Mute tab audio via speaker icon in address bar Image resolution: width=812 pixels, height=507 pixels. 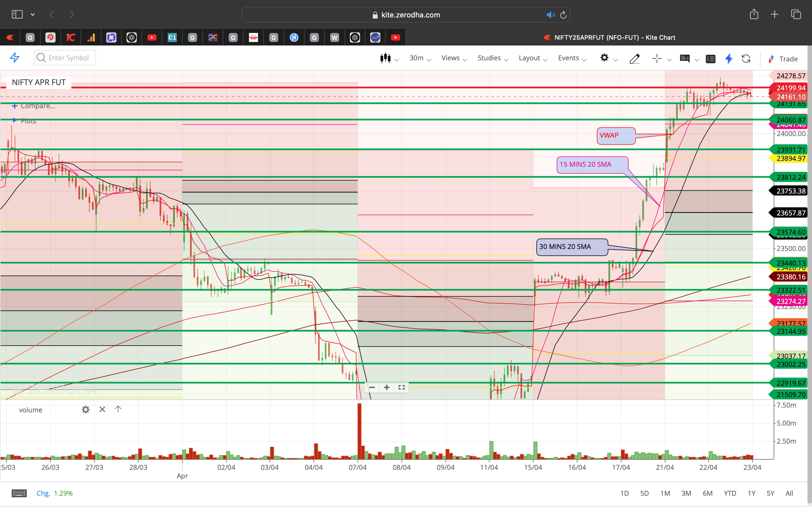point(550,14)
